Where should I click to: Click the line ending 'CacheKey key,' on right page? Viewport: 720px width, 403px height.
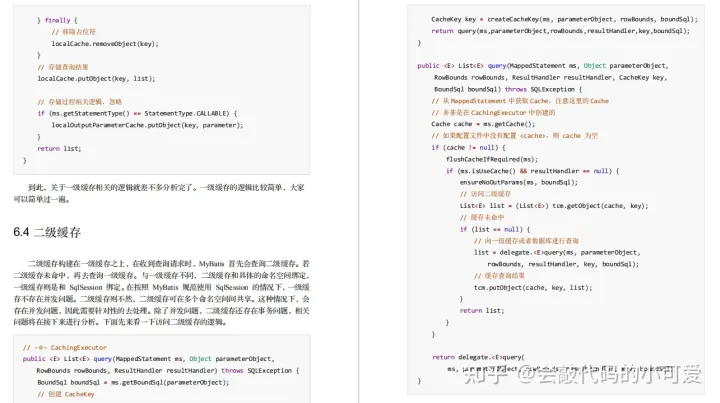point(550,78)
